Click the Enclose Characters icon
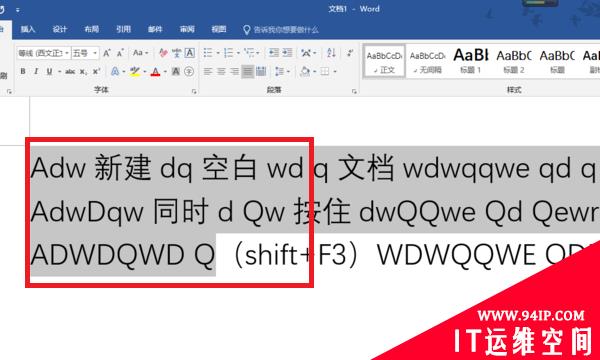 [189, 71]
